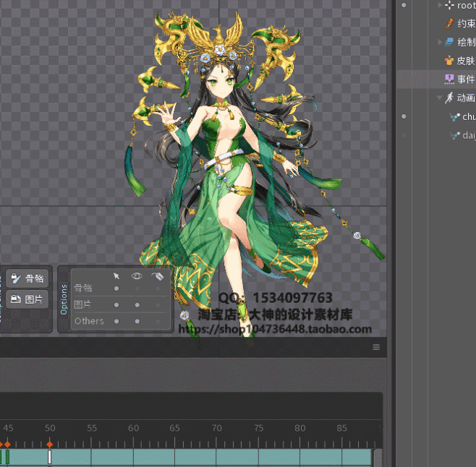Click the 图片 compensation button
Screen dimensions: 476x467
[x=27, y=299]
